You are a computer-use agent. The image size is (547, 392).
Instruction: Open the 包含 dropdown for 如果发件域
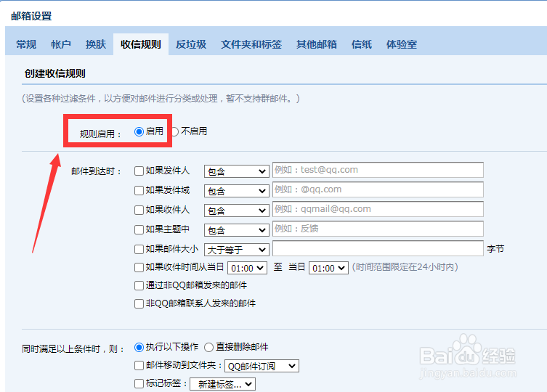237,191
